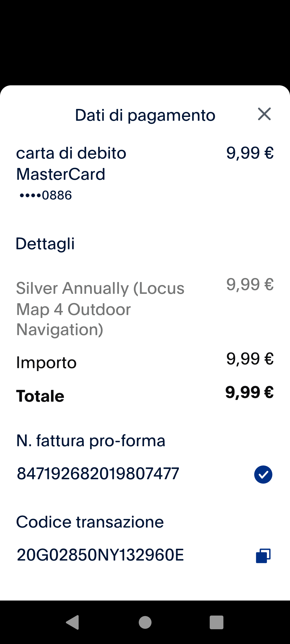Tap the transaction code 20G02850NY132960E
The height and width of the screenshot is (644, 290).
(100, 555)
